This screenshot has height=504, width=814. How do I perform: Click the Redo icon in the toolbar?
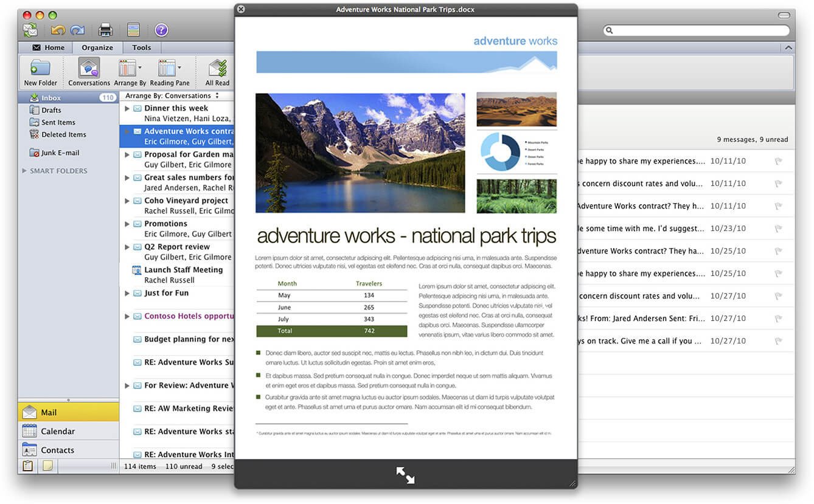pyautogui.click(x=75, y=29)
